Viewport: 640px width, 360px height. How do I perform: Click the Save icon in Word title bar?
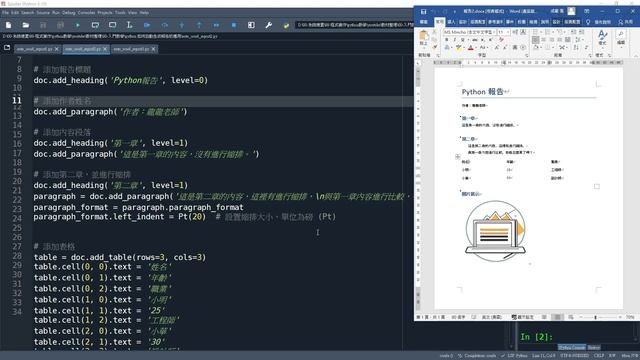coord(423,11)
